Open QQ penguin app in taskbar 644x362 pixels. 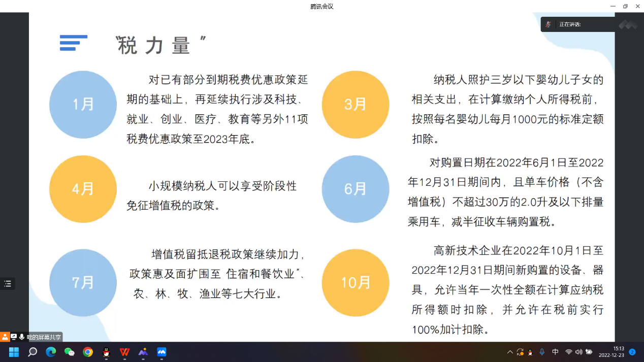coord(106,352)
